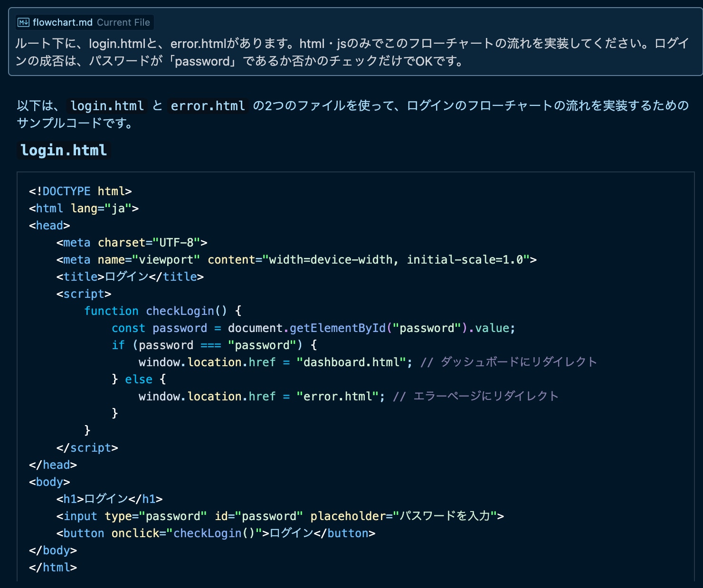Screen dimensions: 703x588
Task: Click the '<html lang="ja">' code line
Action: point(84,208)
